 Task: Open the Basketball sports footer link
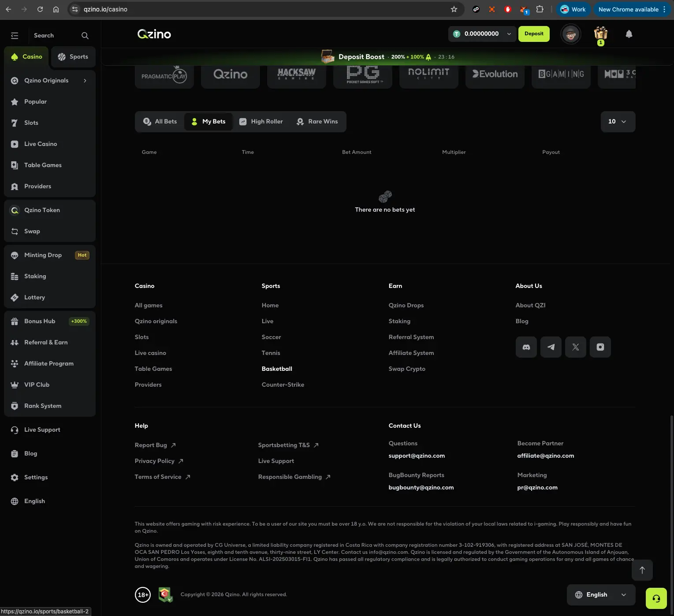click(x=277, y=369)
